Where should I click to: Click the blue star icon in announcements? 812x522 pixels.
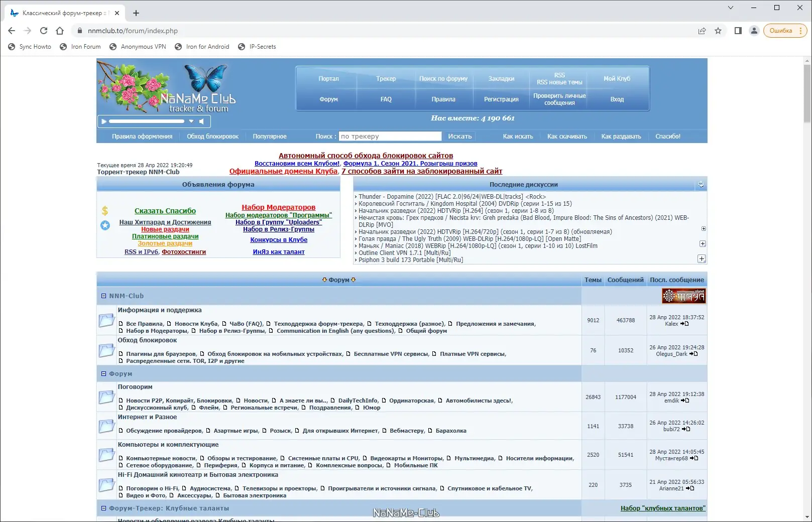pyautogui.click(x=105, y=225)
